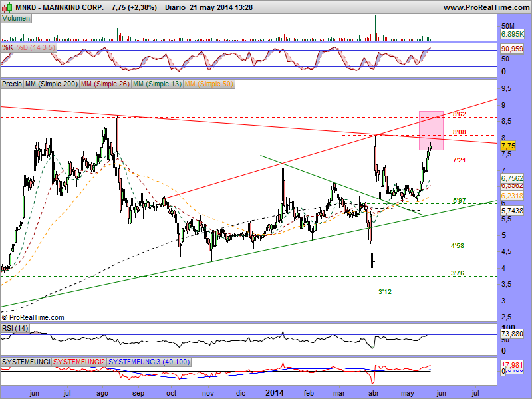Select the 2014 year marker on time axis

(x=275, y=393)
